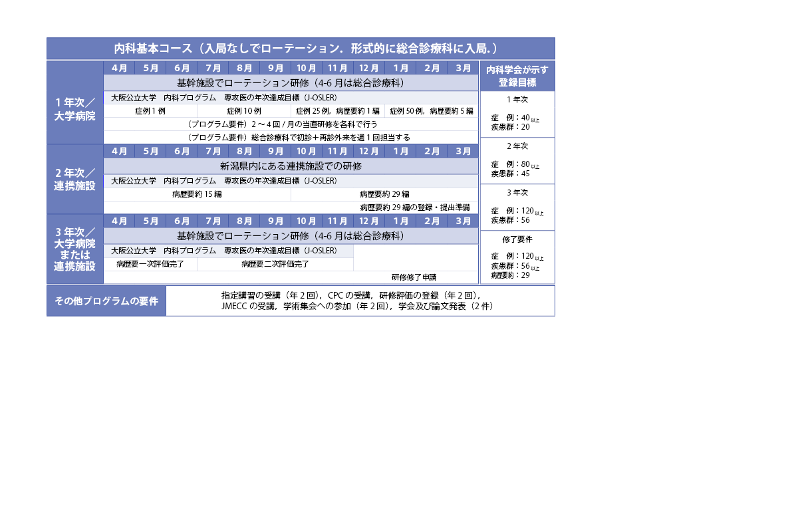This screenshot has width=798, height=532.
Task: Select the 症例10例 cell
Action: 243,111
